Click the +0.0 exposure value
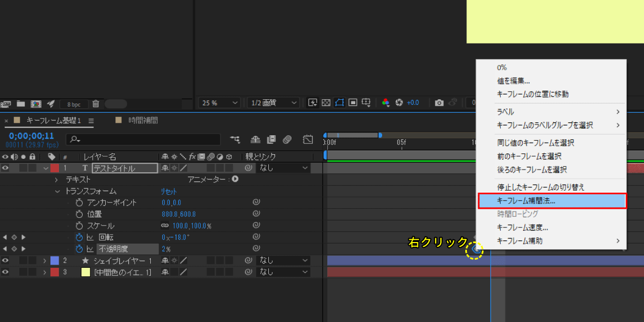 click(413, 103)
